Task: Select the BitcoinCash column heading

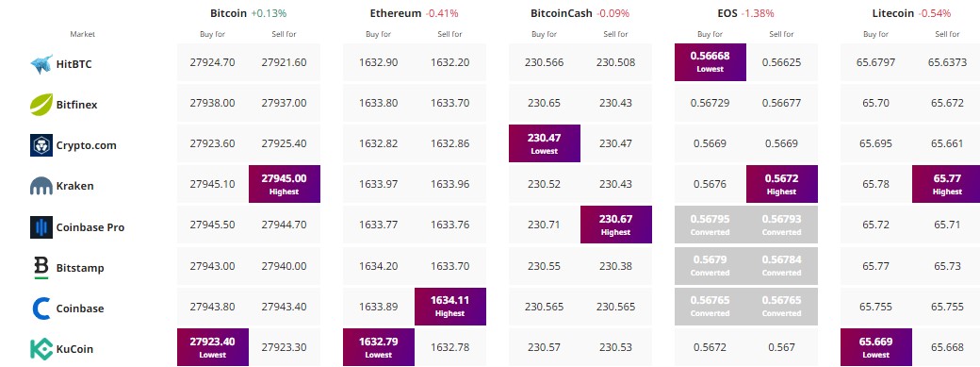Action: 562,13
